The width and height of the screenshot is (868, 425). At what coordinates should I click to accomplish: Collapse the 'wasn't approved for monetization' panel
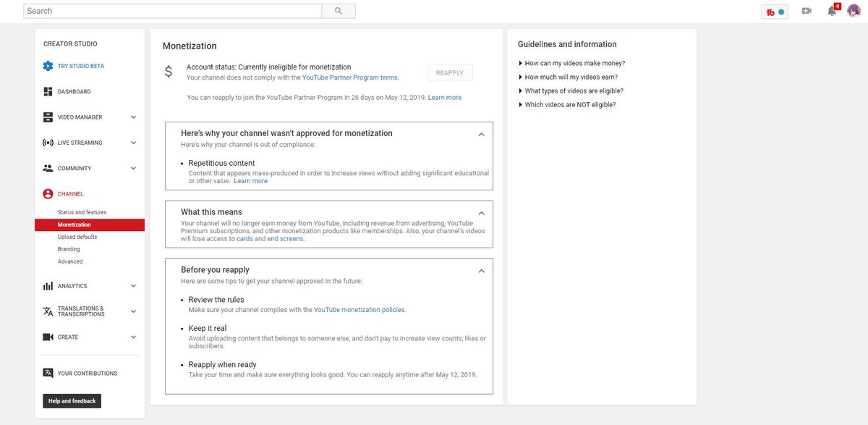click(482, 134)
